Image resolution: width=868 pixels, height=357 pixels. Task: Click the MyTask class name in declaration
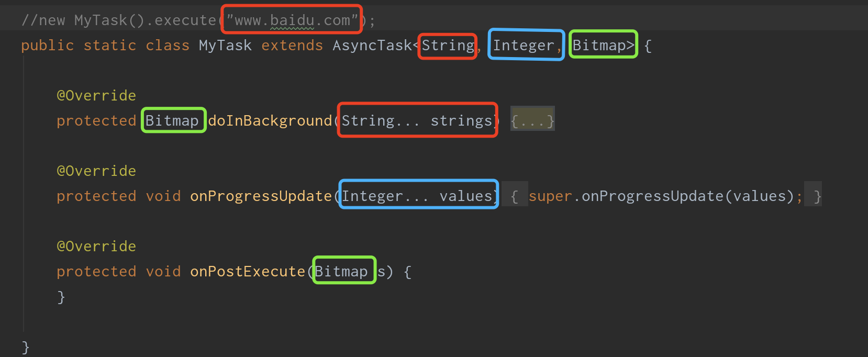[x=225, y=46]
